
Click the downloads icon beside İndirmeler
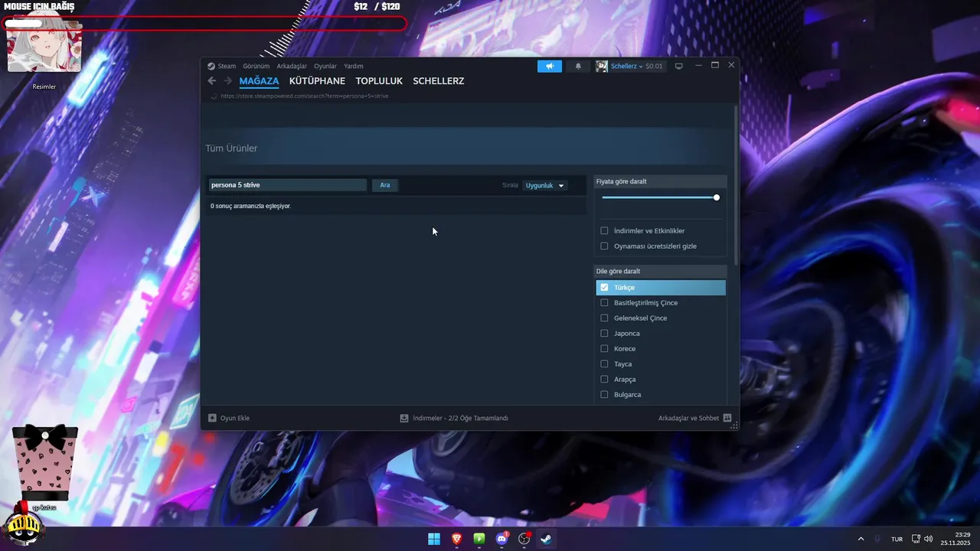[404, 418]
